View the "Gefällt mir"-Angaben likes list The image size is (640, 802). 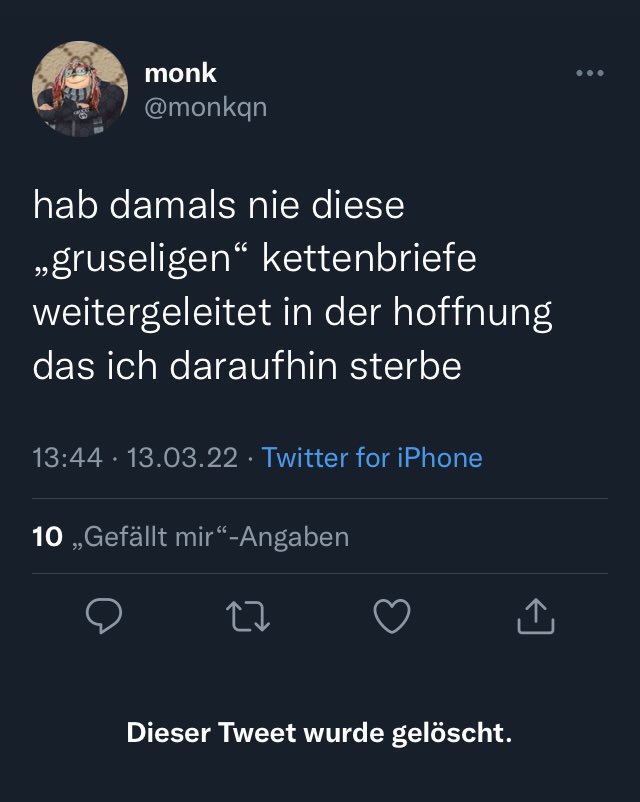coord(215,537)
